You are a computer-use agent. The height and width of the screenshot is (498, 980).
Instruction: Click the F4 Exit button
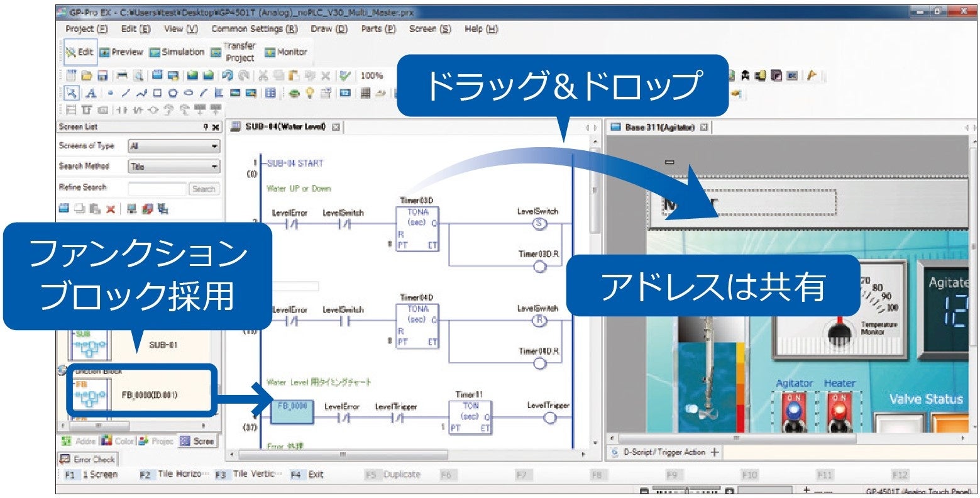pyautogui.click(x=307, y=475)
